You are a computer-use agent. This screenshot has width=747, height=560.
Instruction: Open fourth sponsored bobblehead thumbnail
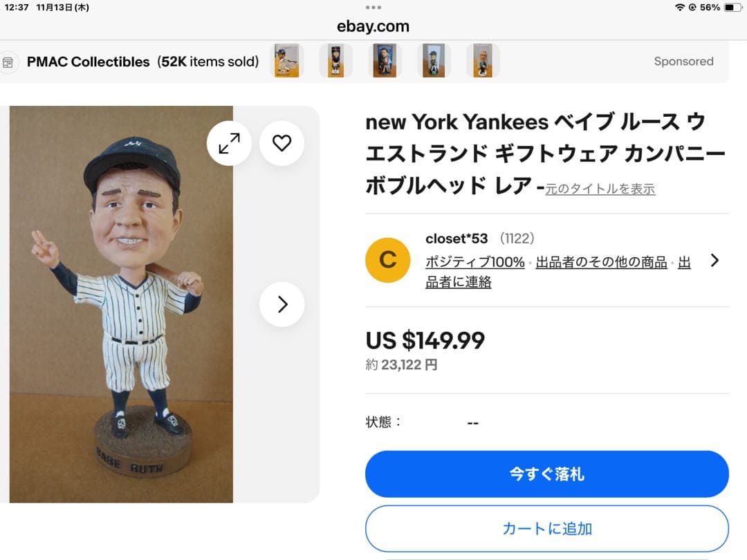(x=434, y=61)
